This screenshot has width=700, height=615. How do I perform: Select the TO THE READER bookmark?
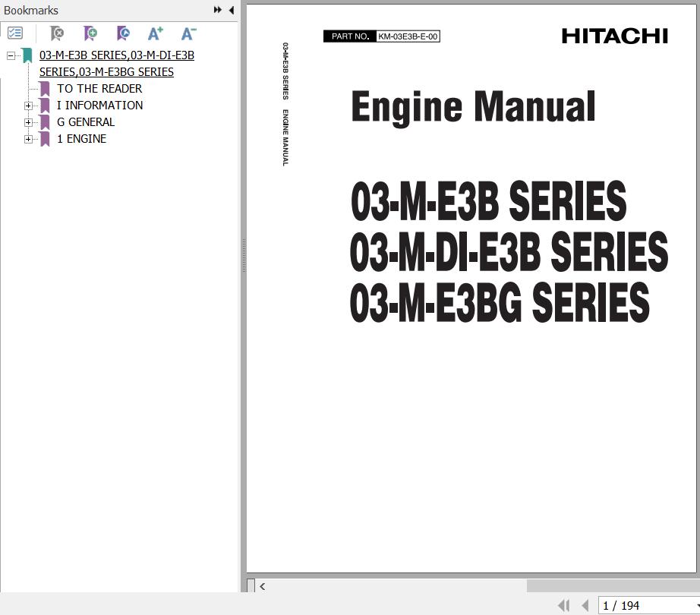coord(99,89)
